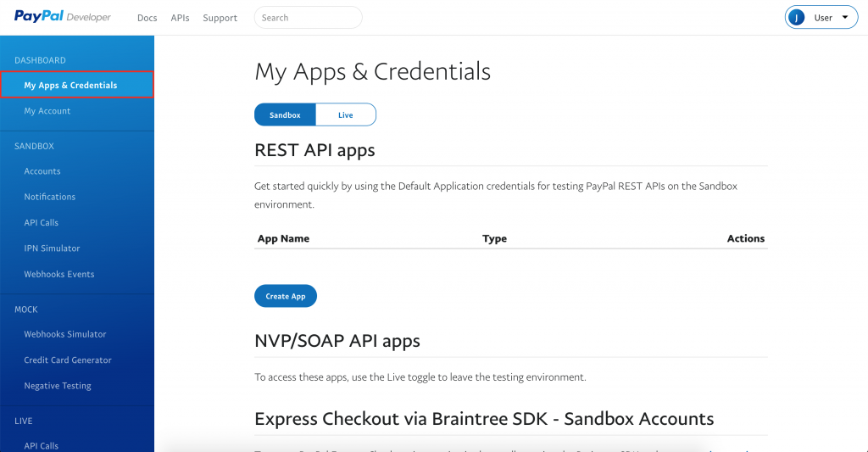
Task: Open the APIs menu
Action: coord(180,18)
